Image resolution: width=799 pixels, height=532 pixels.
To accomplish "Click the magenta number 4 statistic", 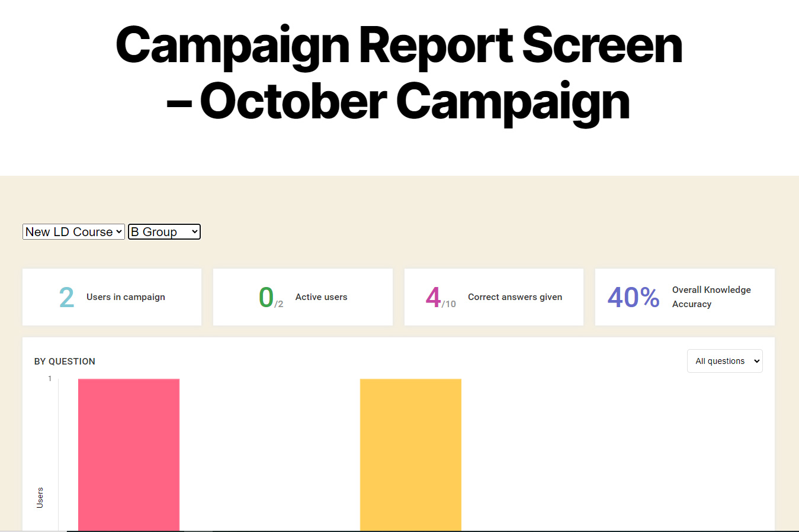I will pyautogui.click(x=433, y=297).
